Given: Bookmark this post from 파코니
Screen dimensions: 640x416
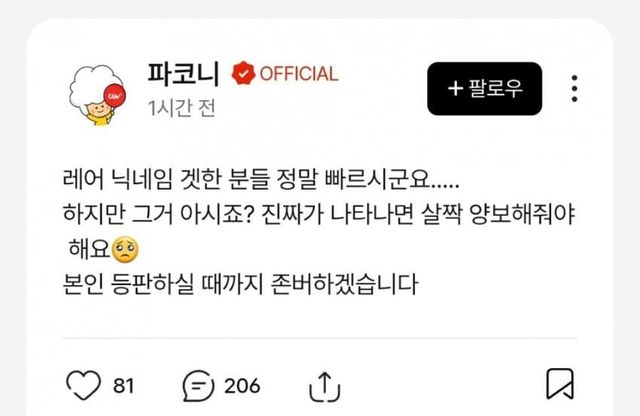Looking at the screenshot, I should (560, 384).
